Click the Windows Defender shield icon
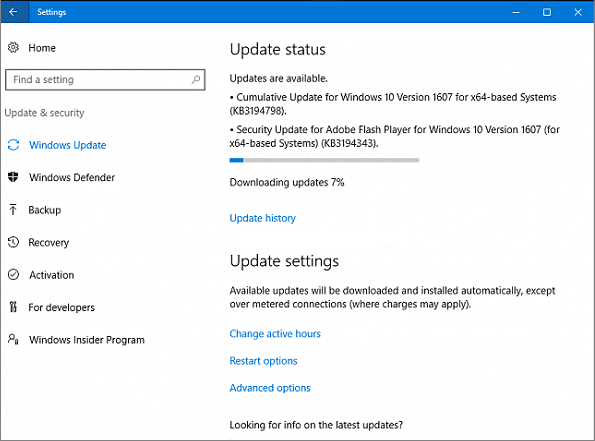Viewport: 595px width, 441px height. (x=13, y=177)
